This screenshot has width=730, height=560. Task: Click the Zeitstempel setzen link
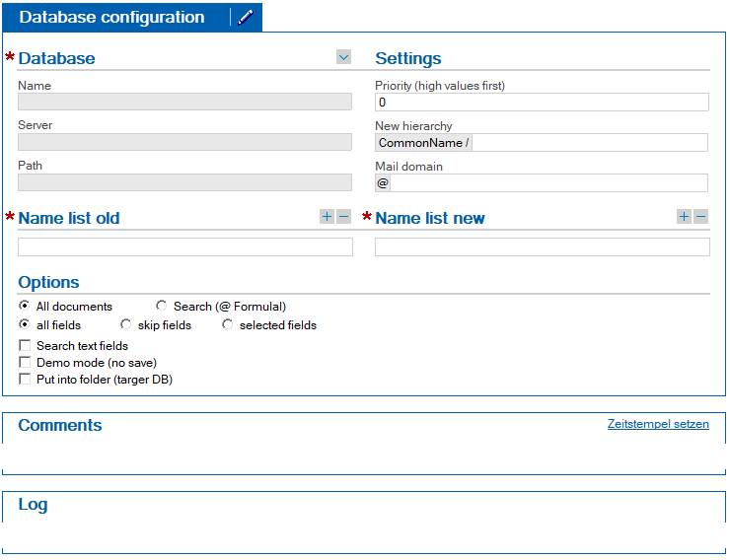click(658, 424)
